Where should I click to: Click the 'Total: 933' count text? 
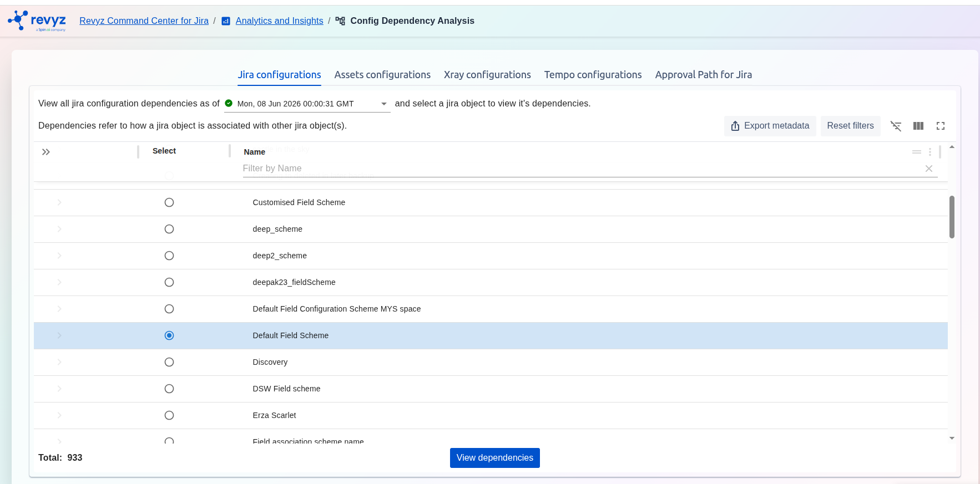point(60,458)
